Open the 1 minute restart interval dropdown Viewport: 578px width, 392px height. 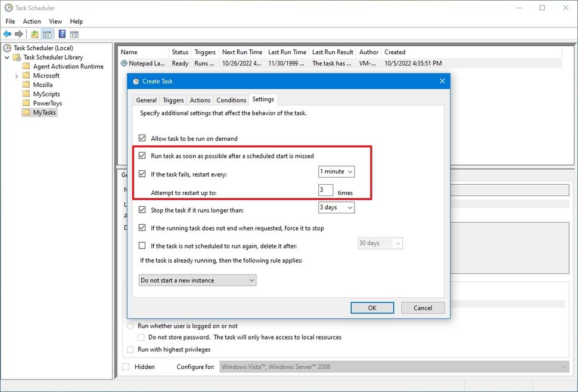pyautogui.click(x=336, y=172)
